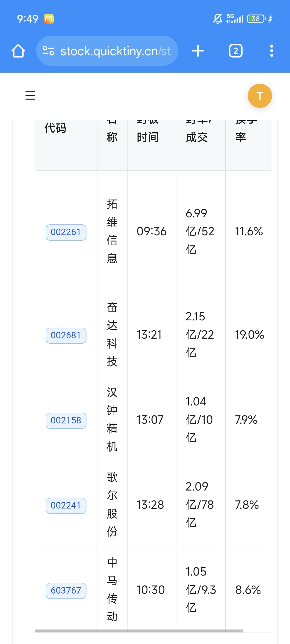
Task: Click the 成交 column header
Action: pyautogui.click(x=197, y=137)
